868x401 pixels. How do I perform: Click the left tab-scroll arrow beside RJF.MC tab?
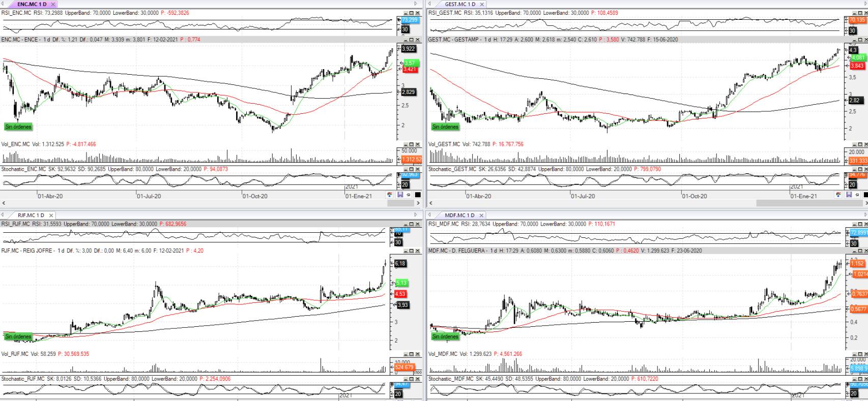[3, 215]
